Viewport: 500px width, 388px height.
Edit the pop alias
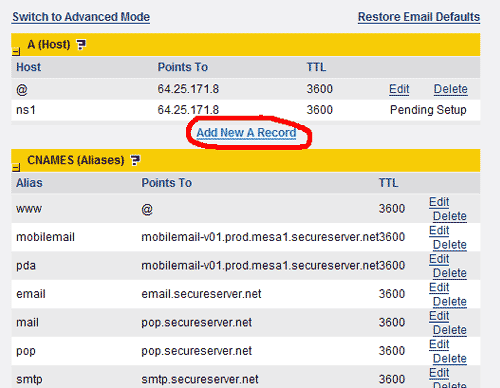point(439,344)
